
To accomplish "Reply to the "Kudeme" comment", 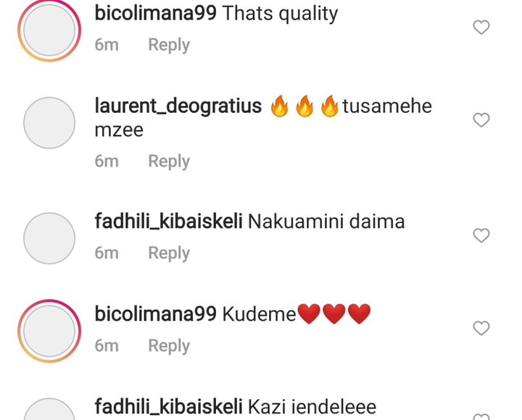I will tap(169, 346).
